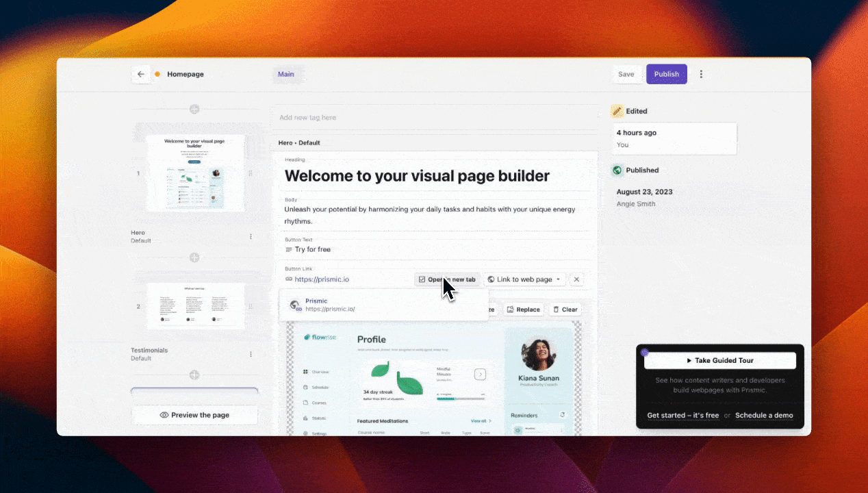Click the X to remove the Button Link
868x493 pixels.
click(576, 279)
